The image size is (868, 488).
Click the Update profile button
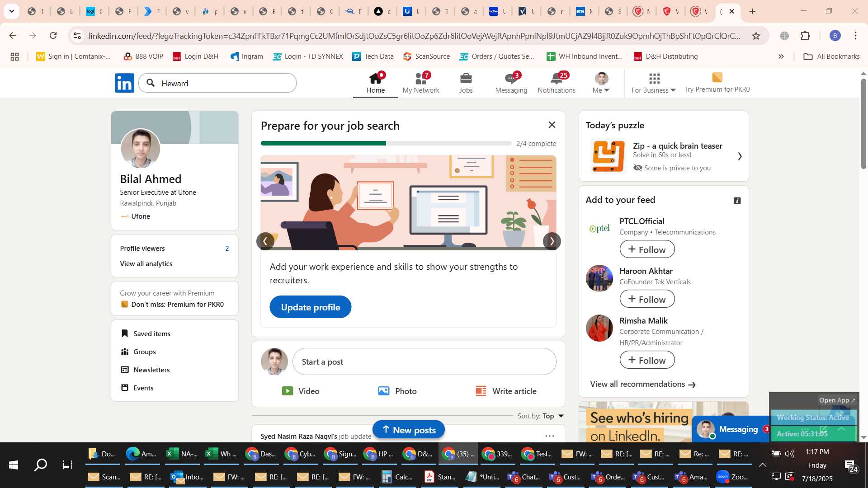(310, 307)
